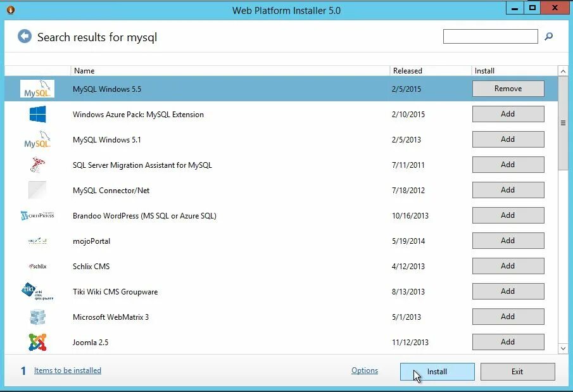The width and height of the screenshot is (573, 392).
Task: Click the release date 4/12/2013
Action: tap(408, 266)
